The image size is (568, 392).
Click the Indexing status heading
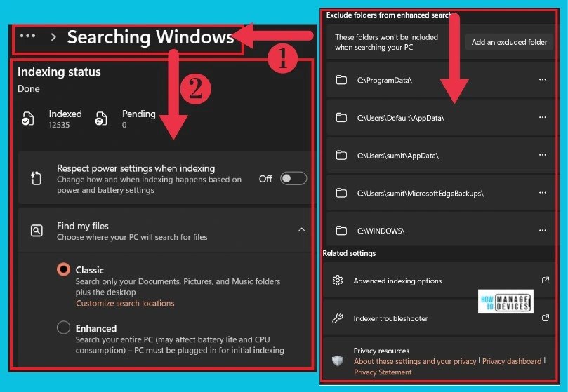59,72
